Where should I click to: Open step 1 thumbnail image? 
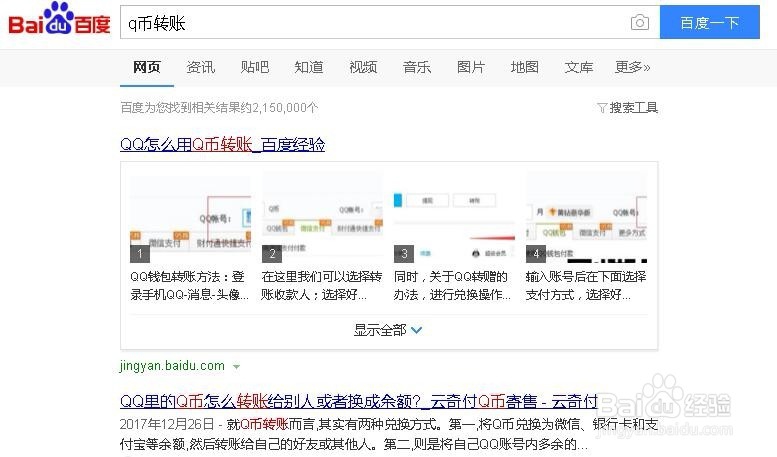click(x=191, y=217)
